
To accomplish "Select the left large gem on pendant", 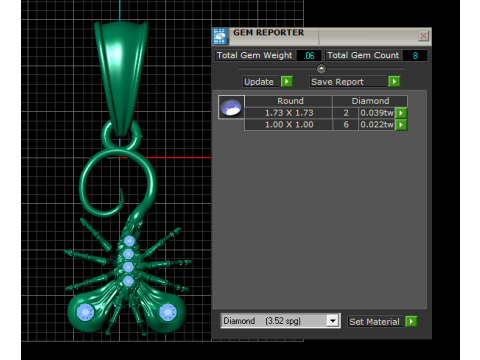I will pyautogui.click(x=86, y=313).
